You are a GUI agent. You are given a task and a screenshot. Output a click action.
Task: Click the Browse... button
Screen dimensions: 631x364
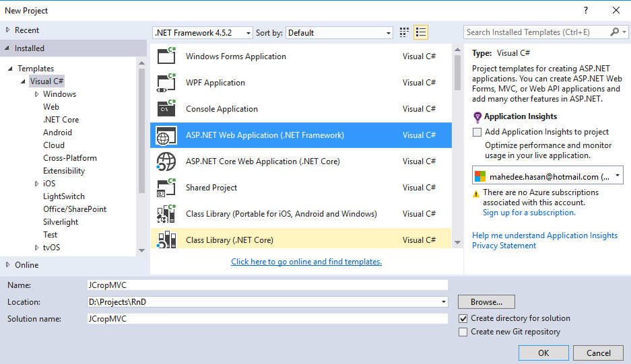click(x=486, y=301)
